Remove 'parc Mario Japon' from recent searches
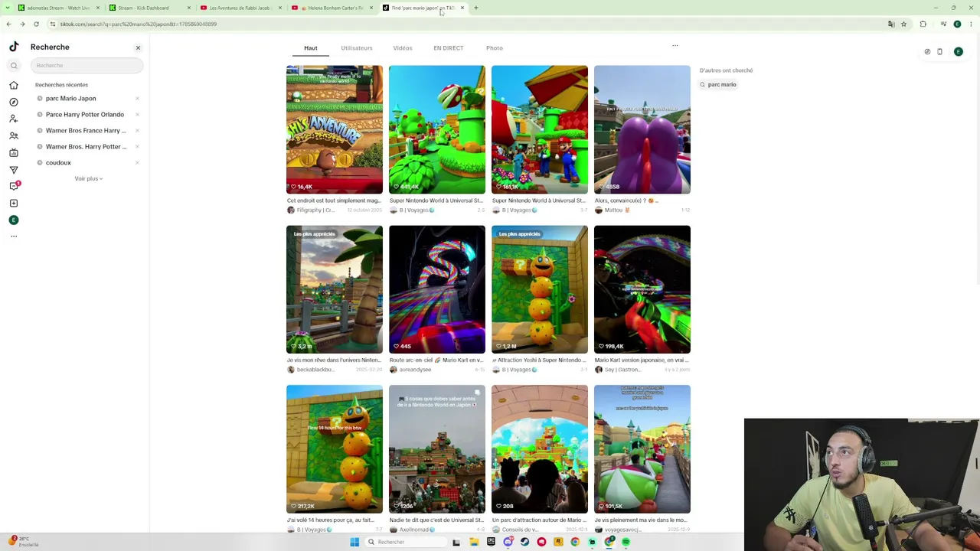The height and width of the screenshot is (551, 980). pos(137,98)
